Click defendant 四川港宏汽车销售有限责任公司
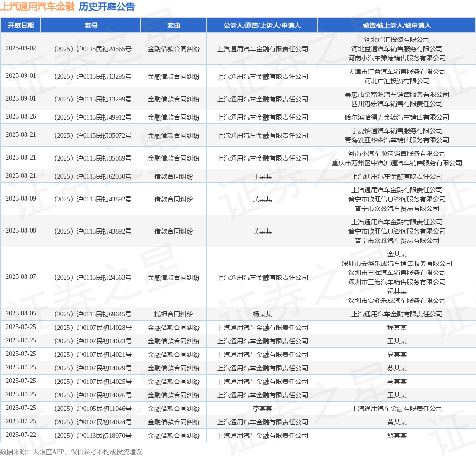Viewport: 476px width, 456px height. [x=397, y=104]
